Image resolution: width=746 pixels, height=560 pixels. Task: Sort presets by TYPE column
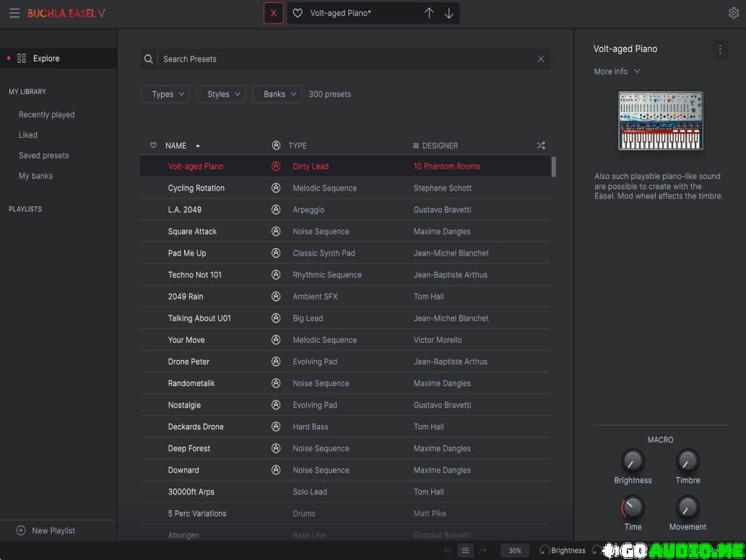pos(298,146)
